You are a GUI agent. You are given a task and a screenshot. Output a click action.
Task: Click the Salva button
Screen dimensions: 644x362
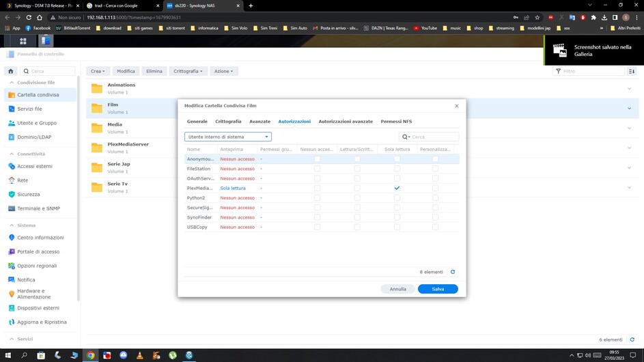438,290
